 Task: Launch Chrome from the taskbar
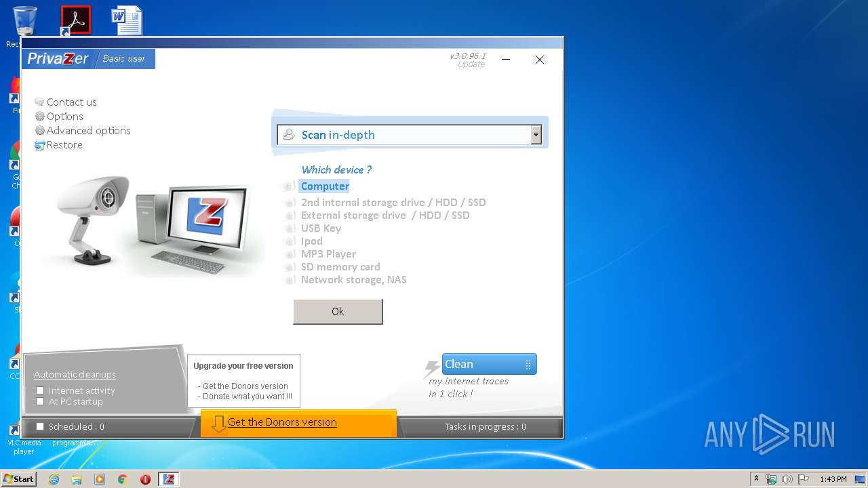[123, 479]
